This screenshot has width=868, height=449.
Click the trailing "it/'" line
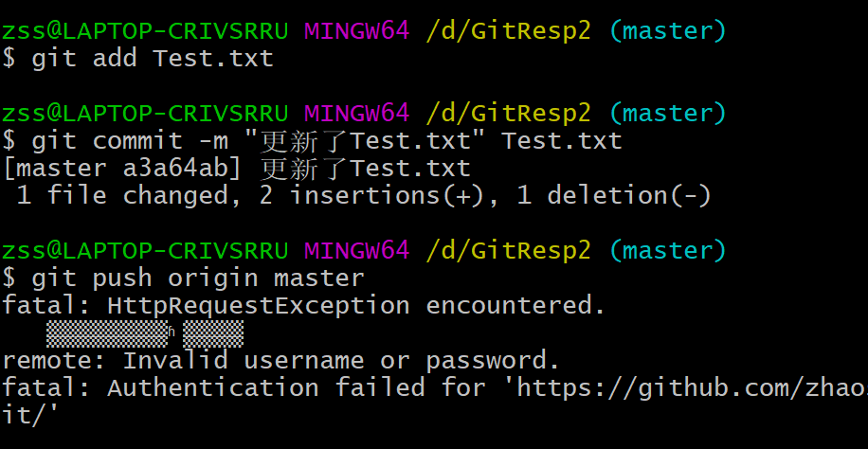(30, 415)
